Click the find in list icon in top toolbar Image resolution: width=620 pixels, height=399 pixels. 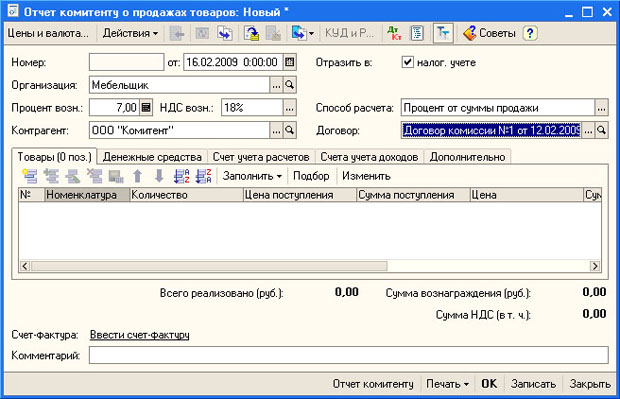point(177,33)
